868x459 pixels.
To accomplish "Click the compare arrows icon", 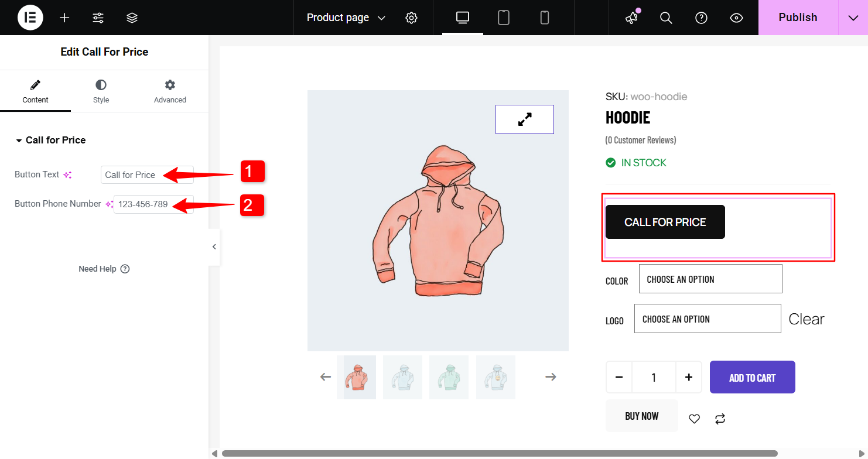I will (x=720, y=419).
